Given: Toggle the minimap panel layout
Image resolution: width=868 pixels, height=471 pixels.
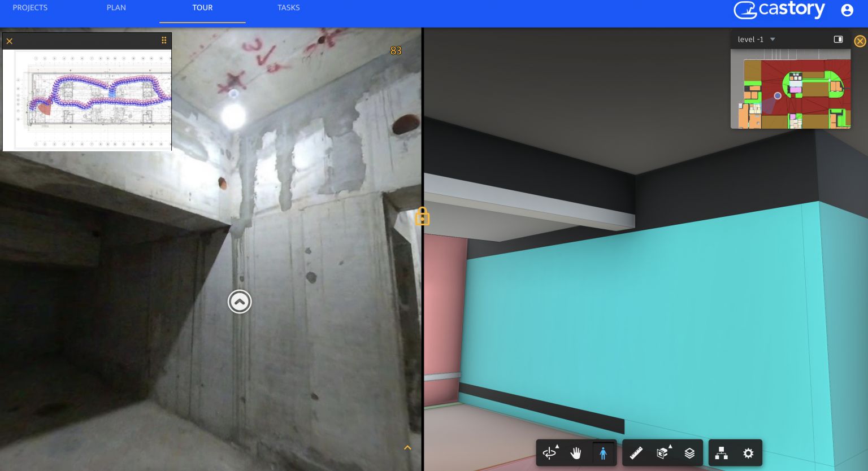Looking at the screenshot, I should (838, 40).
